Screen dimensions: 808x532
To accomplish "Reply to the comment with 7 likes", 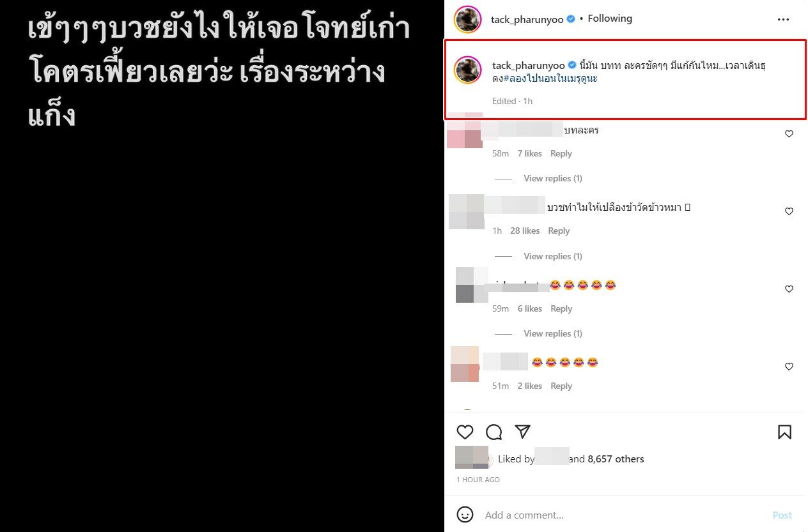I will (x=561, y=153).
